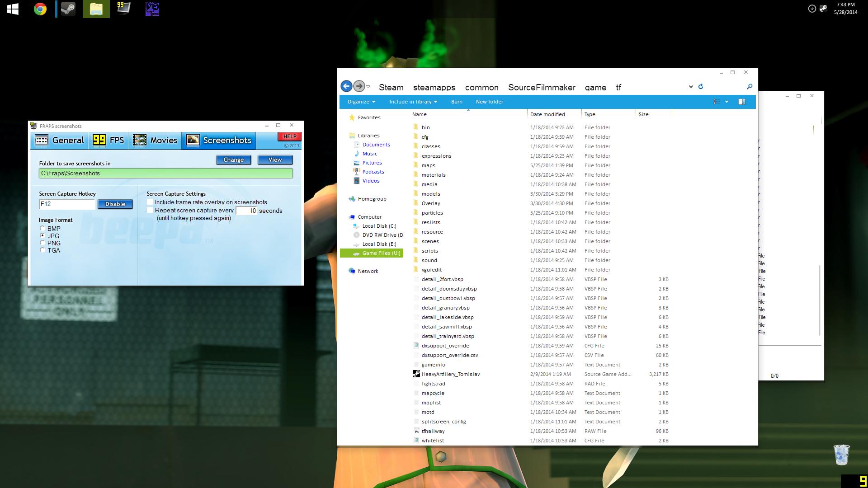868x488 pixels.
Task: Open Windows Start button
Action: 13,9
